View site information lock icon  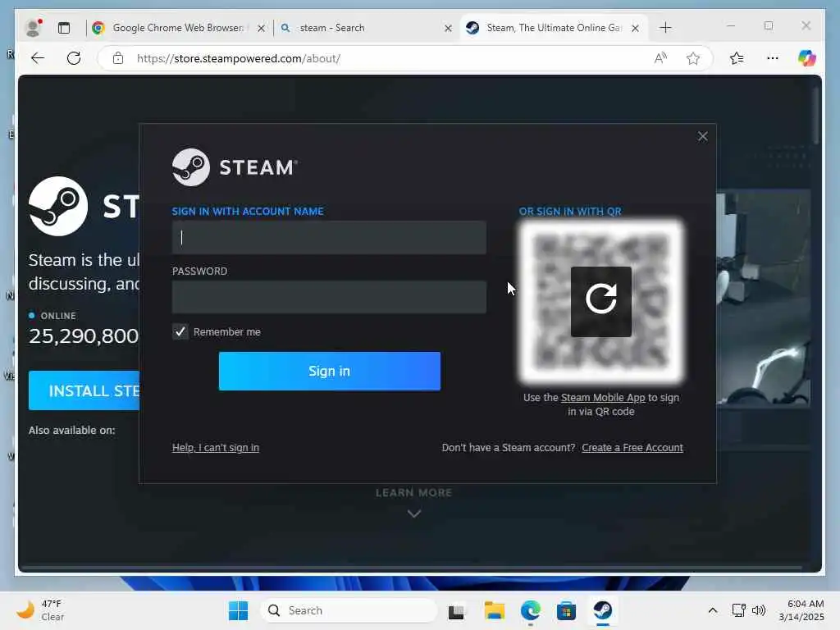pyautogui.click(x=118, y=58)
